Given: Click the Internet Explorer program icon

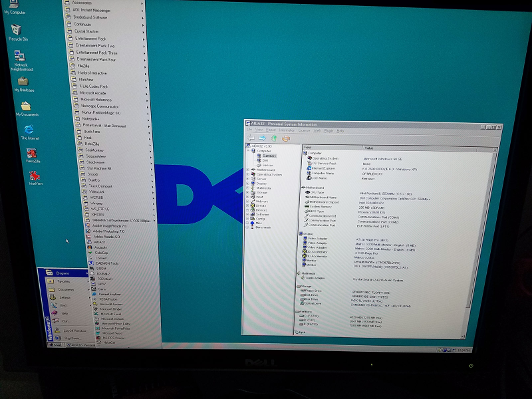Looking at the screenshot, I should [94, 294].
